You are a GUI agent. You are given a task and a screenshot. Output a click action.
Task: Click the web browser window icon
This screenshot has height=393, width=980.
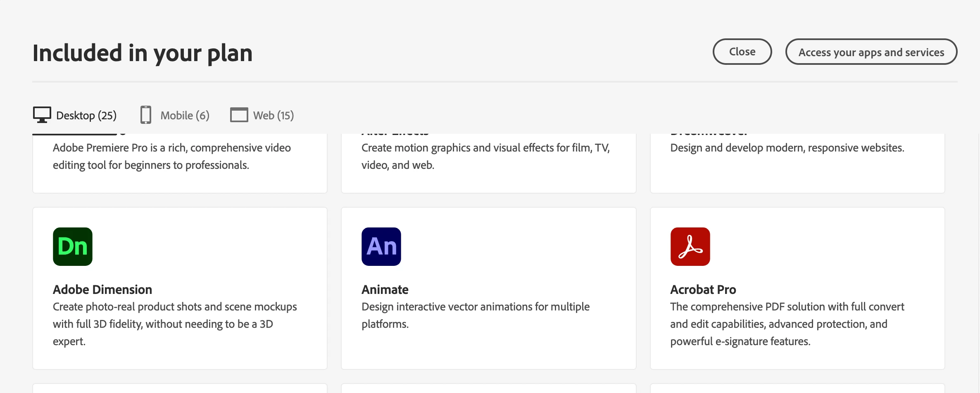tap(239, 115)
